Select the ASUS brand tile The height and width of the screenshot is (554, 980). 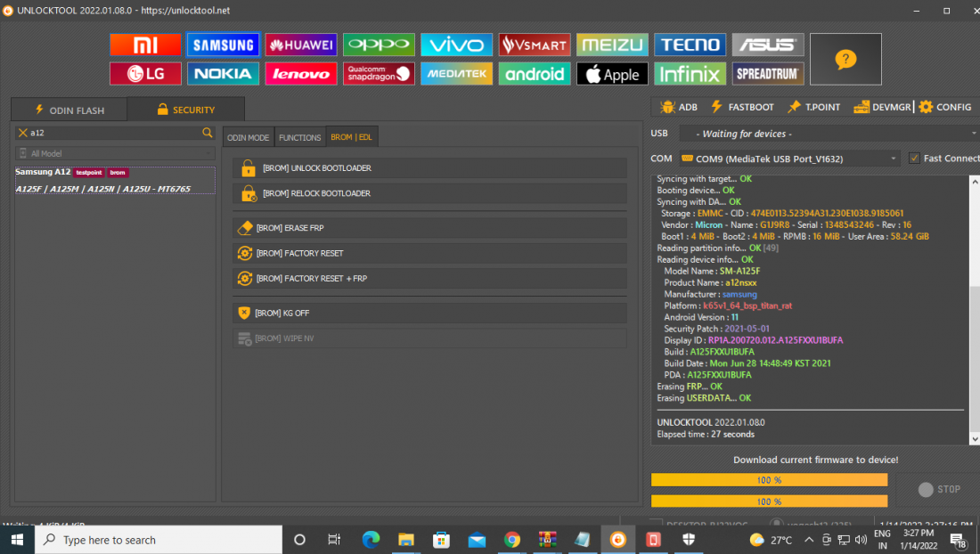(x=768, y=45)
